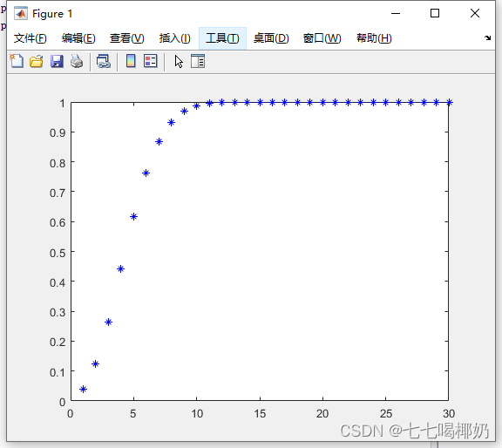502x448 pixels.
Task: Open the Property Inspector icon
Action: coord(198,61)
